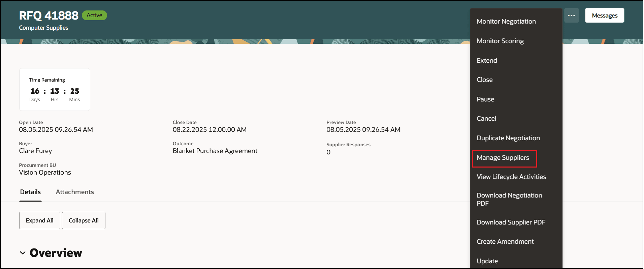Click the RFQ 41888 title
The height and width of the screenshot is (269, 644).
[49, 16]
